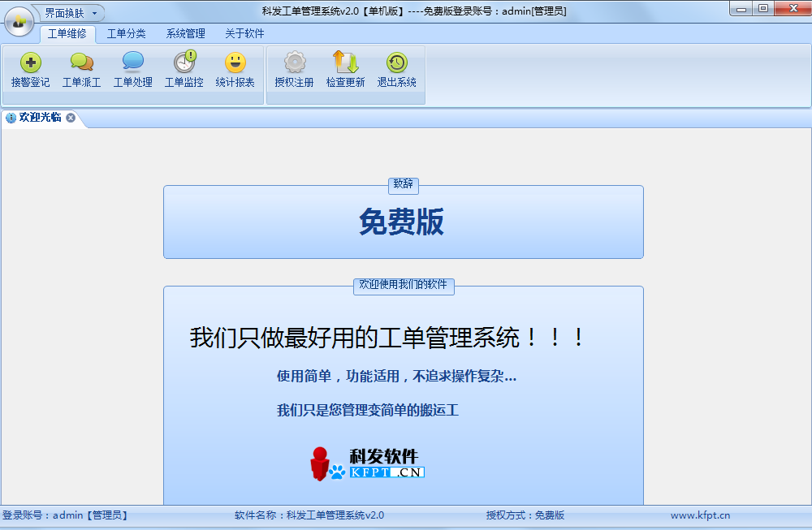Minimize the application window

coord(741,9)
